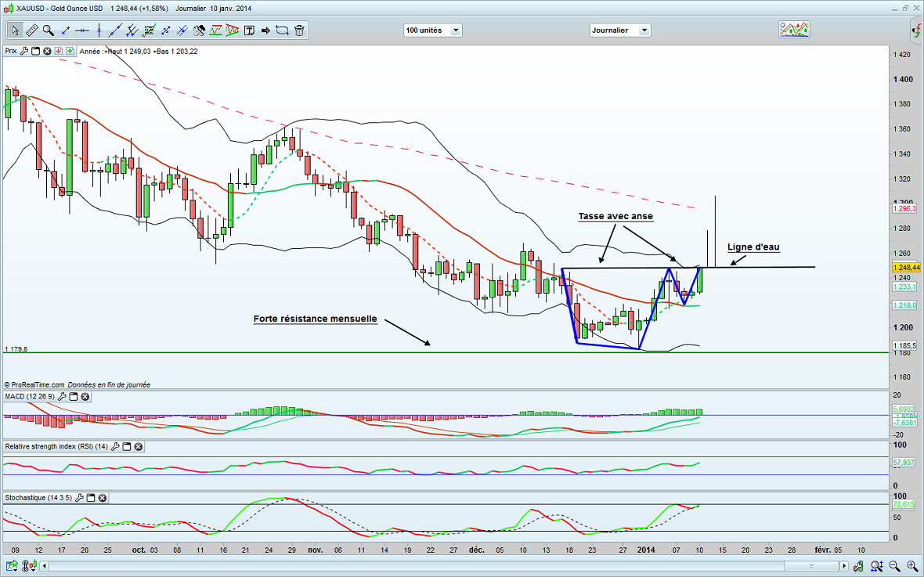Select the arrow pointer cursor tool
The width and height of the screenshot is (924, 577).
(x=14, y=31)
